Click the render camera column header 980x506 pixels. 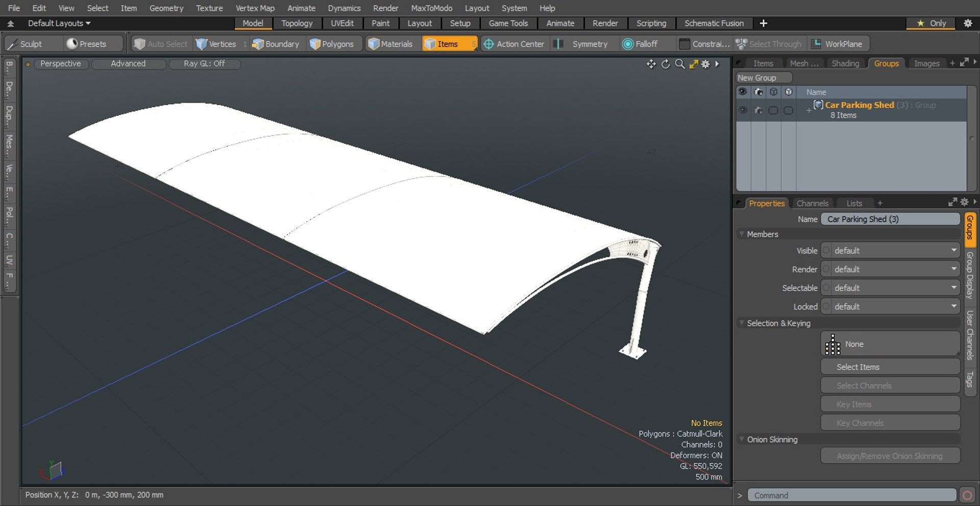coord(758,92)
